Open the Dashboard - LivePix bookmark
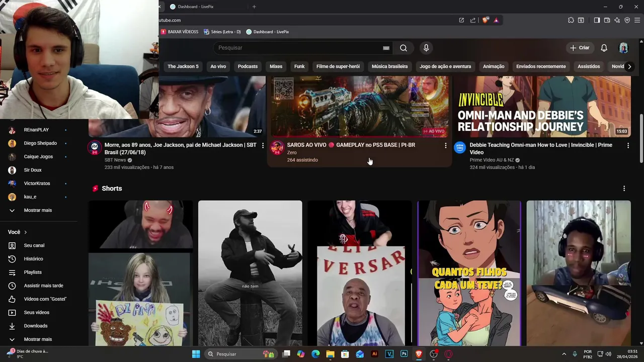Image resolution: width=644 pixels, height=362 pixels. point(267,32)
